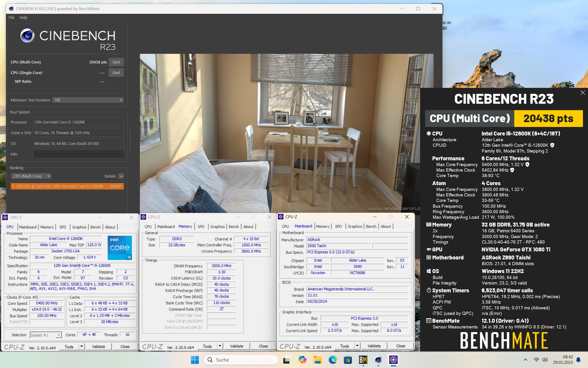Image resolution: width=588 pixels, height=368 pixels.
Task: Open Minimum Test Duration dropdown
Action: click(x=88, y=100)
